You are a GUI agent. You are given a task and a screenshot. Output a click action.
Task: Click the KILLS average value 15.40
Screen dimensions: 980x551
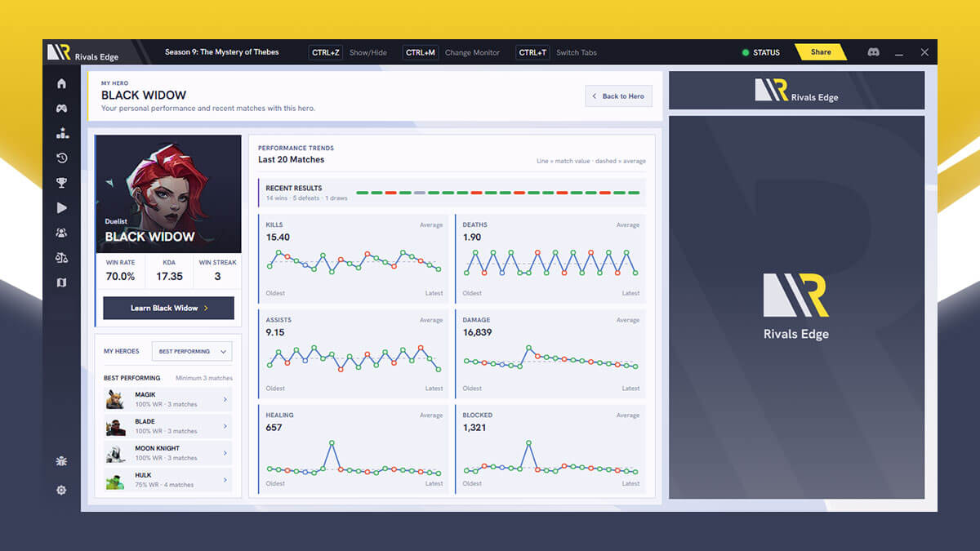click(x=278, y=238)
